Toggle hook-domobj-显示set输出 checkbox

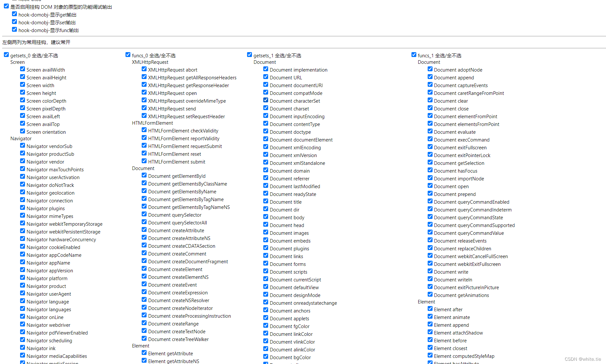pyautogui.click(x=14, y=21)
